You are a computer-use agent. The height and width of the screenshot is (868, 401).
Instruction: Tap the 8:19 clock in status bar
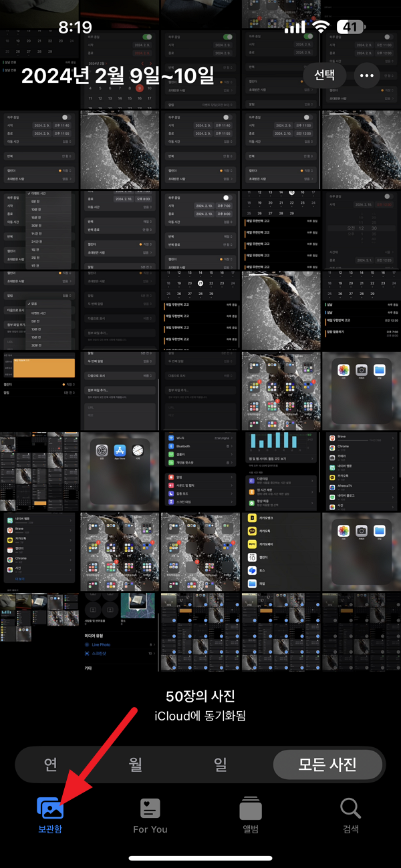point(75,28)
